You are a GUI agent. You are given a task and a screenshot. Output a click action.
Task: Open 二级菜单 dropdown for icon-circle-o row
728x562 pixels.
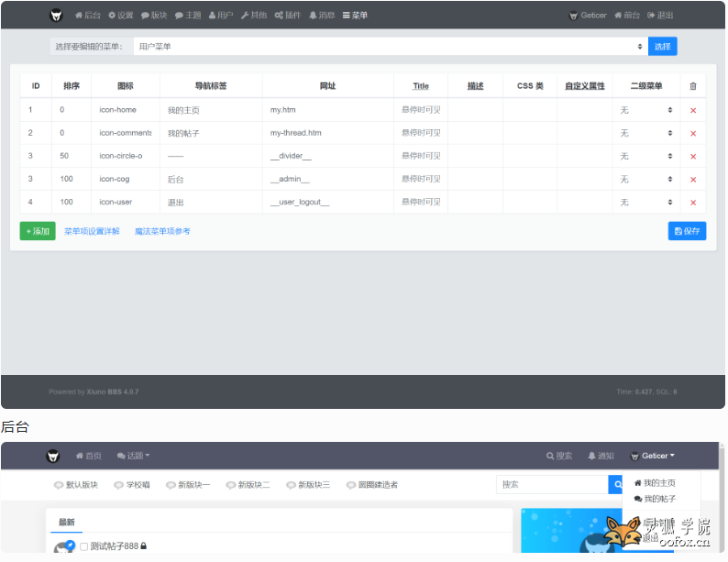[645, 156]
